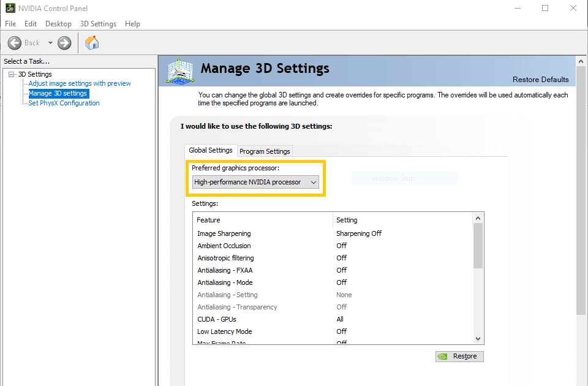Select the Antialiasing - Mode row
The width and height of the screenshot is (588, 386).
pyautogui.click(x=333, y=282)
